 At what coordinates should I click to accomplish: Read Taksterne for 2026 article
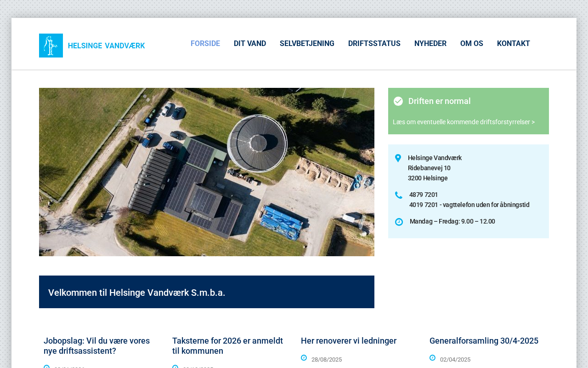click(x=228, y=346)
